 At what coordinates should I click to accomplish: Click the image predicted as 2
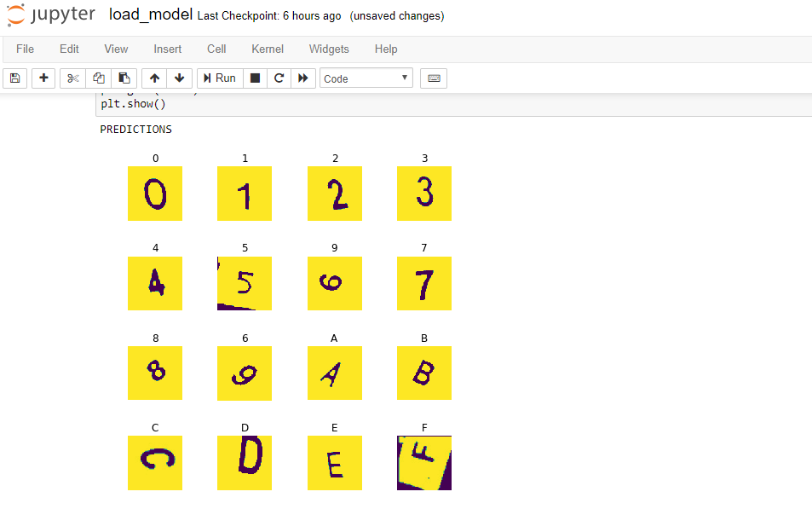(335, 194)
